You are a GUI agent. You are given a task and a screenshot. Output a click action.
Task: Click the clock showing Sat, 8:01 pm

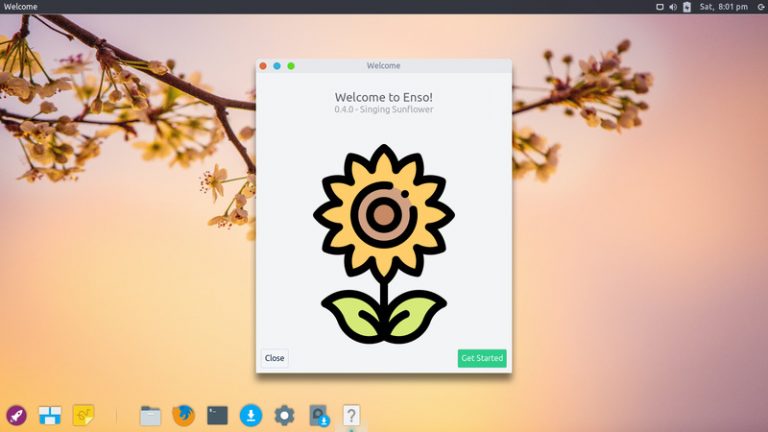pos(723,7)
